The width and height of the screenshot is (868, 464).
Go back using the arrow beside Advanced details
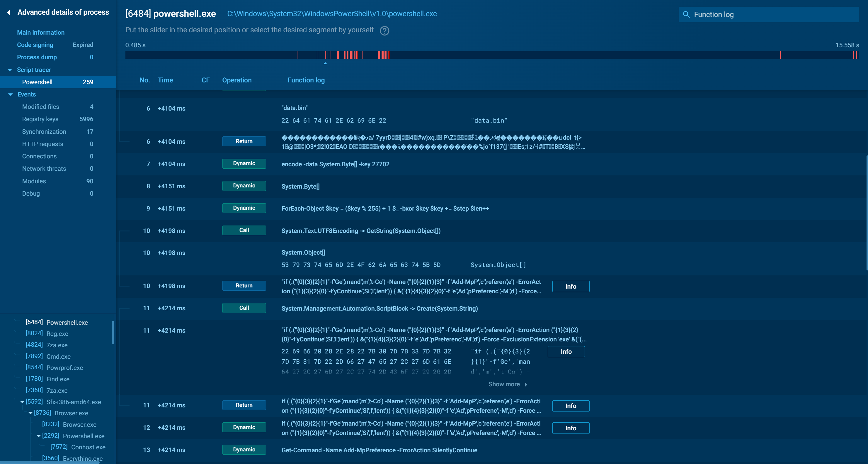9,13
